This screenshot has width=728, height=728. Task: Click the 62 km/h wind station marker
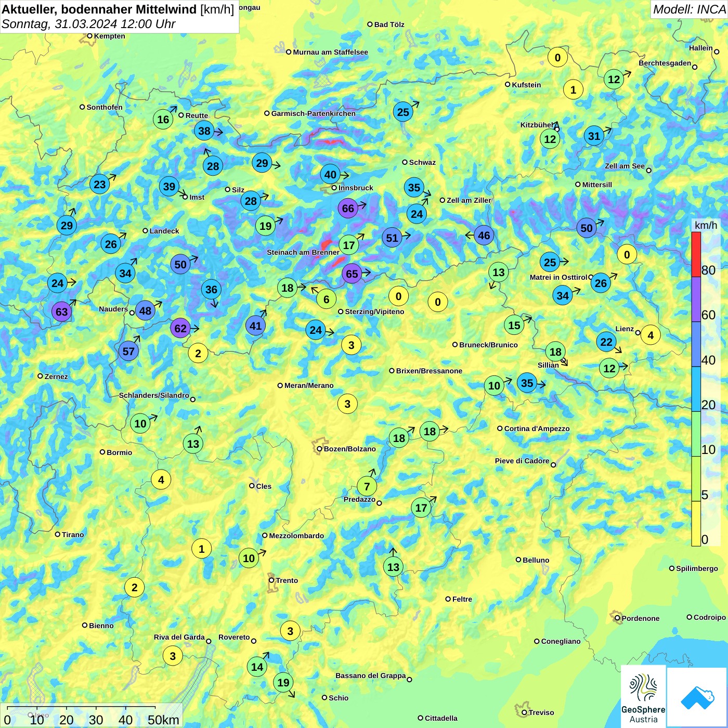click(x=180, y=328)
